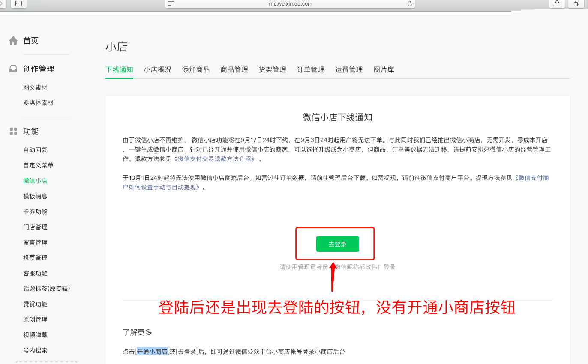Open 赞赏功能 in the sidebar
The image size is (588, 364).
(35, 304)
